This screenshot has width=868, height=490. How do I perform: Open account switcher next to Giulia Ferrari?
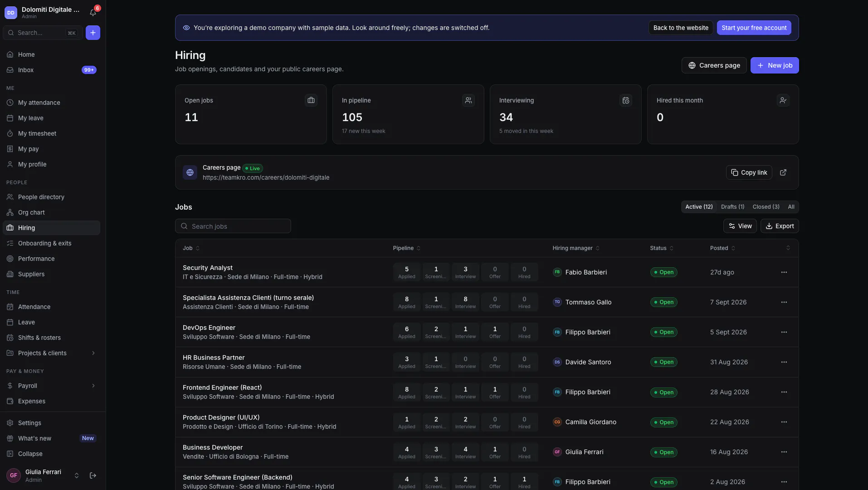(77, 475)
